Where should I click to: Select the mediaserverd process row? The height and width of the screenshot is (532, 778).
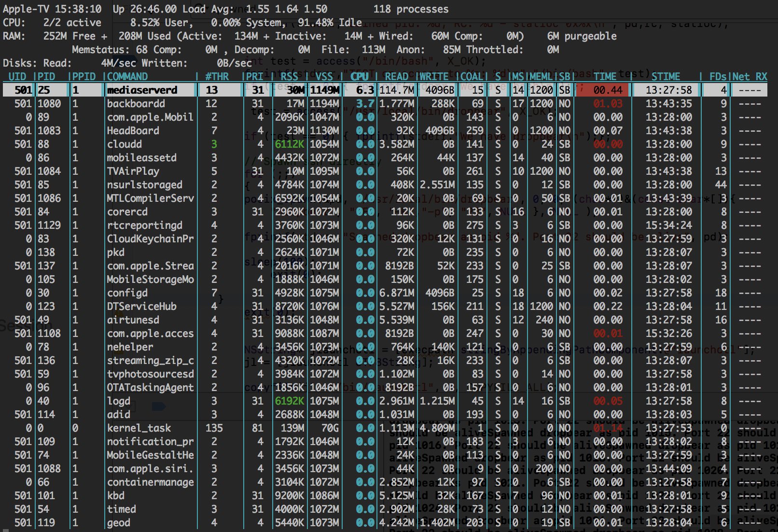coord(385,90)
